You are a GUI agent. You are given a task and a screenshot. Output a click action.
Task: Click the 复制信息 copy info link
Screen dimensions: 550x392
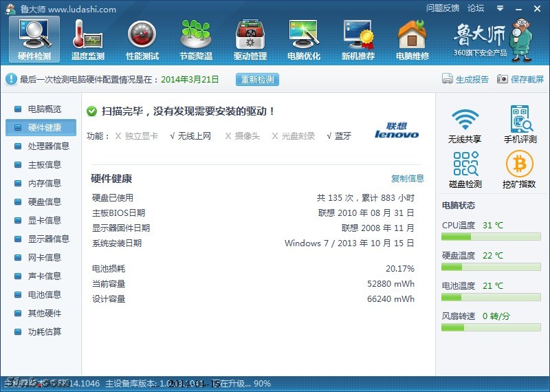tap(408, 179)
